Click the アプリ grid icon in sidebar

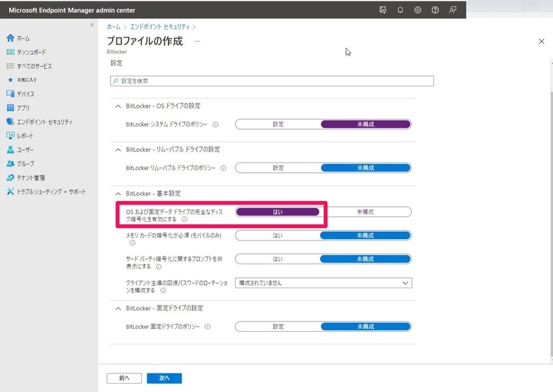tap(10, 108)
